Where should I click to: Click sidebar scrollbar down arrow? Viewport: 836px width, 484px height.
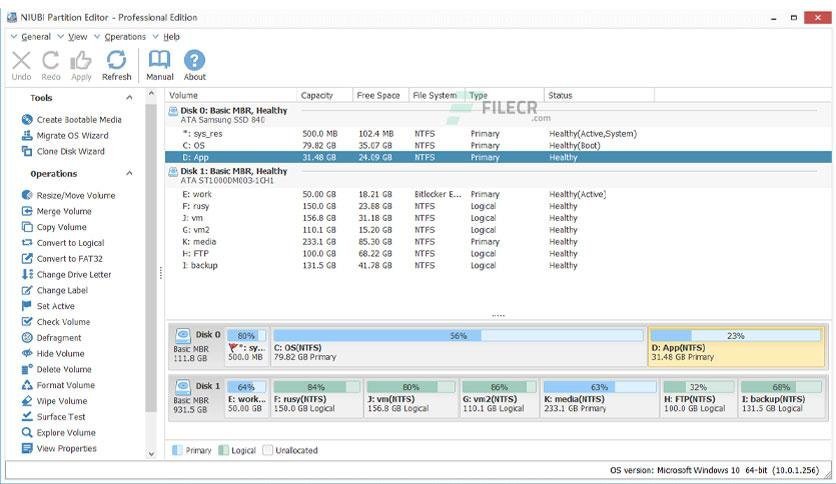151,454
